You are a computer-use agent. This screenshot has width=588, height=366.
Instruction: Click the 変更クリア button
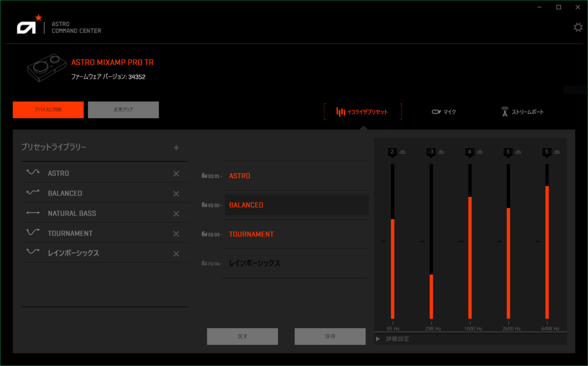(x=123, y=110)
